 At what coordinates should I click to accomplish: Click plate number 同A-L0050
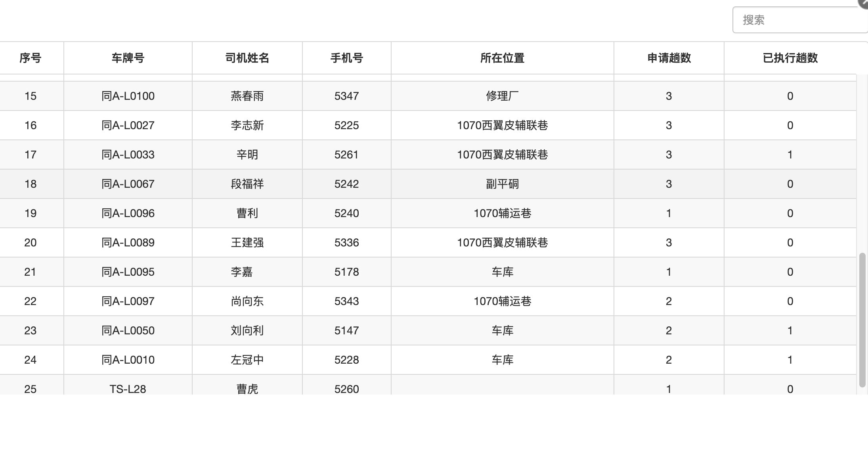coord(128,331)
